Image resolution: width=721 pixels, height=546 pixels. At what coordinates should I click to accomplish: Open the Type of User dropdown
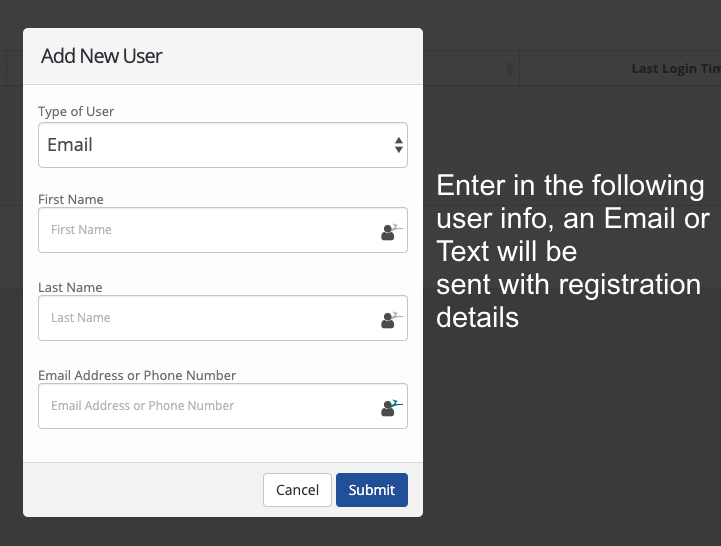[222, 145]
